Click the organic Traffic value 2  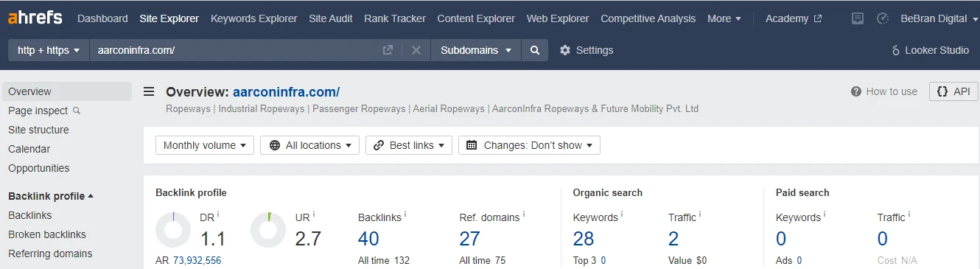point(673,239)
